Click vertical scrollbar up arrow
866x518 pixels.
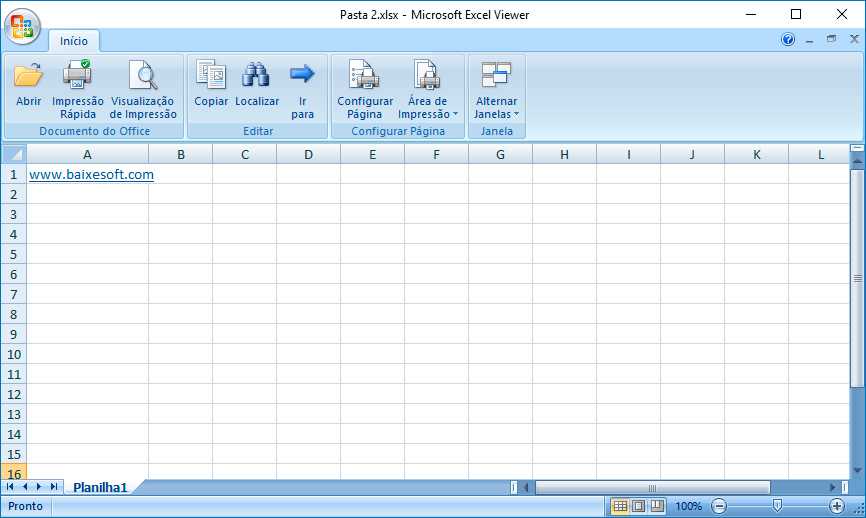(x=857, y=160)
